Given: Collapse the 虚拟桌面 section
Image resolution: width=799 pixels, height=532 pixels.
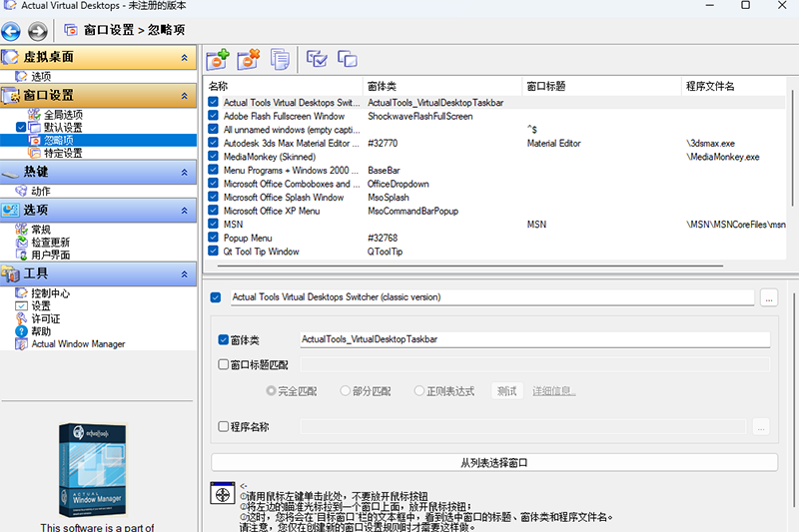Looking at the screenshot, I should click(x=185, y=58).
